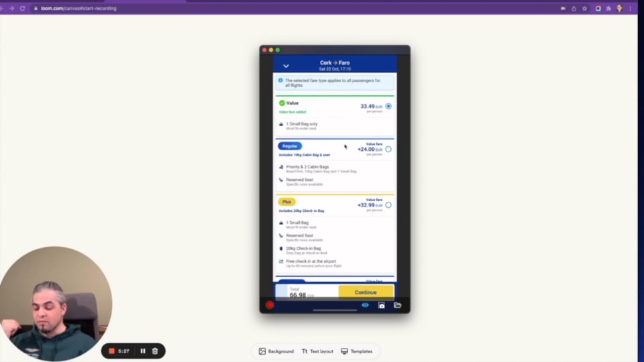Collapse the Cork to Faro flight header chevron

286,66
